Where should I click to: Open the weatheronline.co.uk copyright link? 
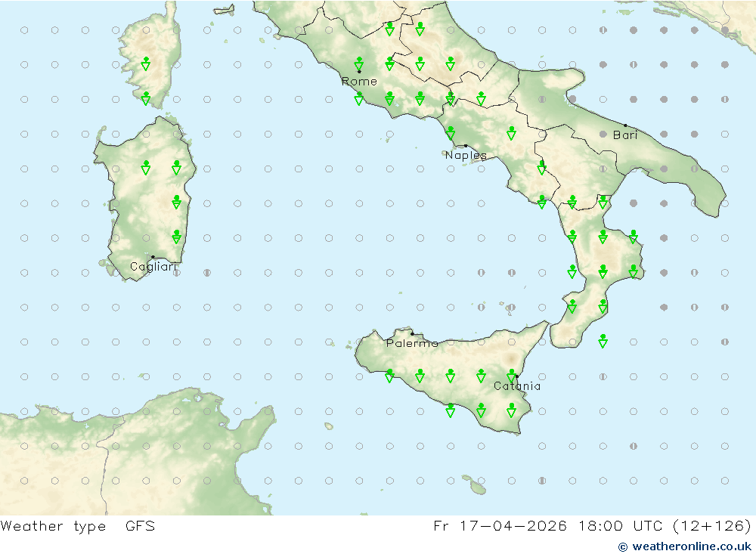[x=685, y=546]
